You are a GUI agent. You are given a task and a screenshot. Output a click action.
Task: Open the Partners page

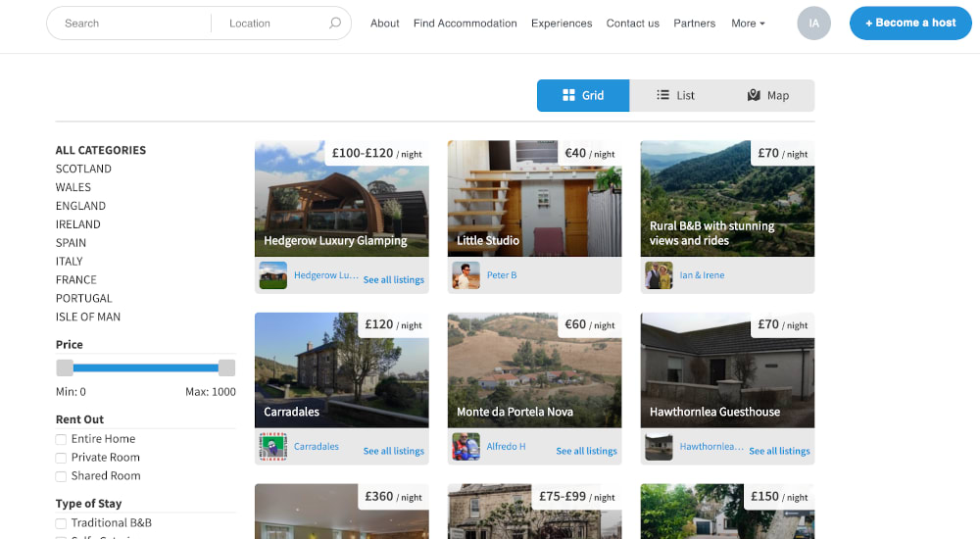(x=695, y=24)
